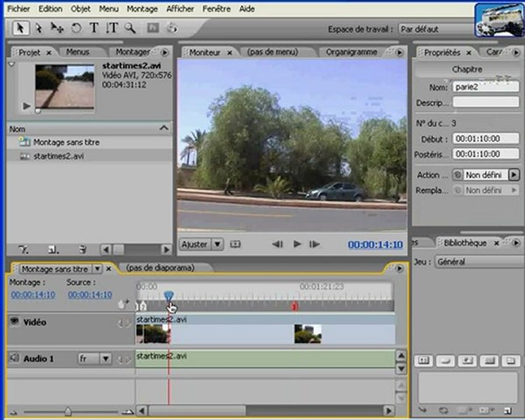Open the Montage sans titre tab dropdown
525x420 pixels.
[x=97, y=268]
